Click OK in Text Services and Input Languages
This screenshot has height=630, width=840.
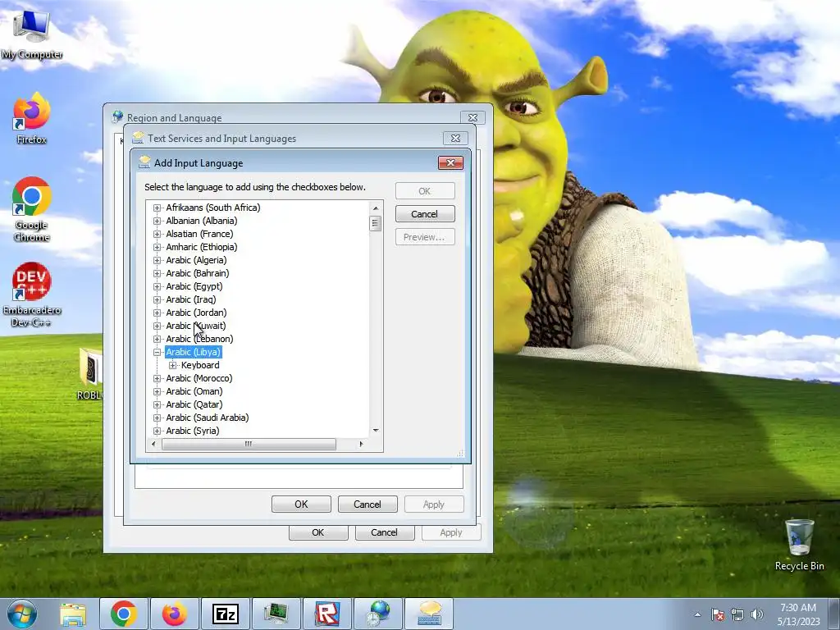[301, 504]
